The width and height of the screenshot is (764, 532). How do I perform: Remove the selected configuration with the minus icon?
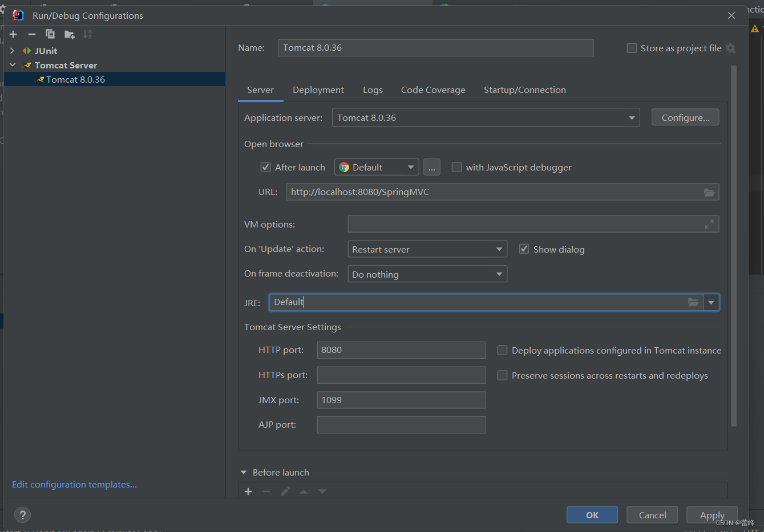(x=32, y=34)
